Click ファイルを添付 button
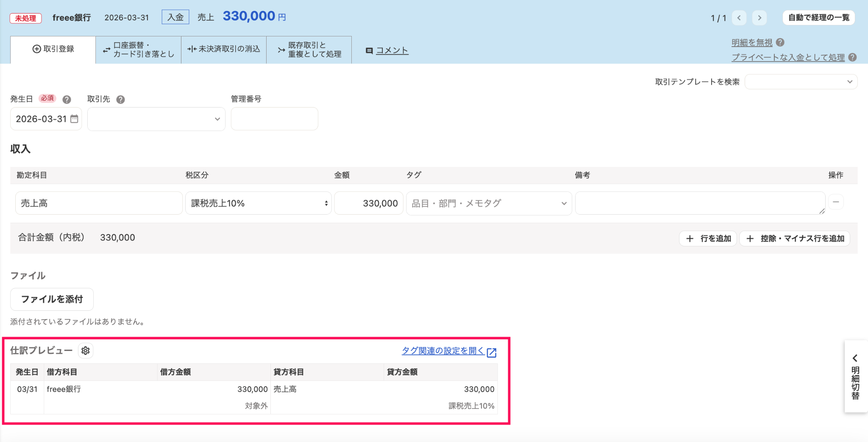Viewport: 868px width, 442px height. [52, 299]
